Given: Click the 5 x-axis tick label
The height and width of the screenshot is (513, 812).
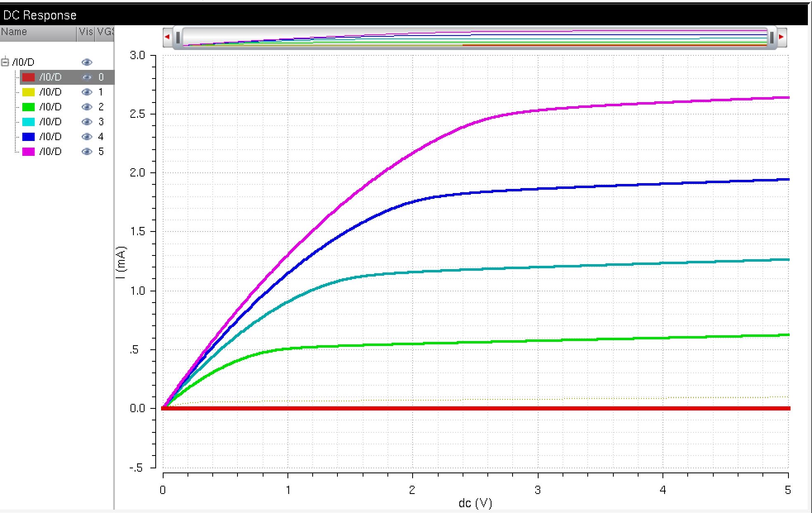Looking at the screenshot, I should 788,490.
